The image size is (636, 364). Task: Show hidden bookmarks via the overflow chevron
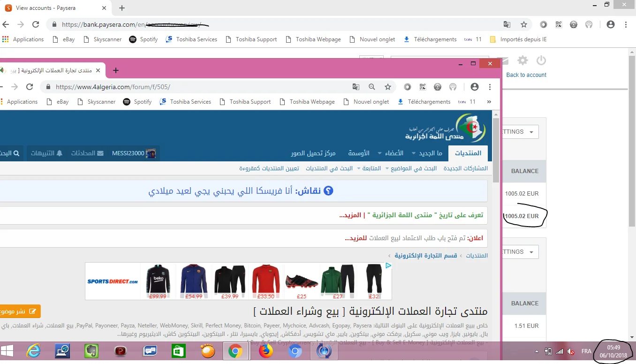click(489, 102)
